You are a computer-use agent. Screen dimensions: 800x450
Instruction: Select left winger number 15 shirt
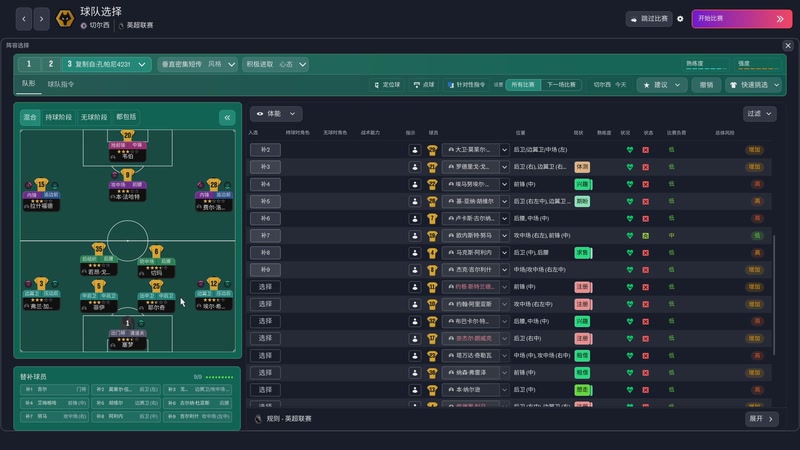pos(41,184)
